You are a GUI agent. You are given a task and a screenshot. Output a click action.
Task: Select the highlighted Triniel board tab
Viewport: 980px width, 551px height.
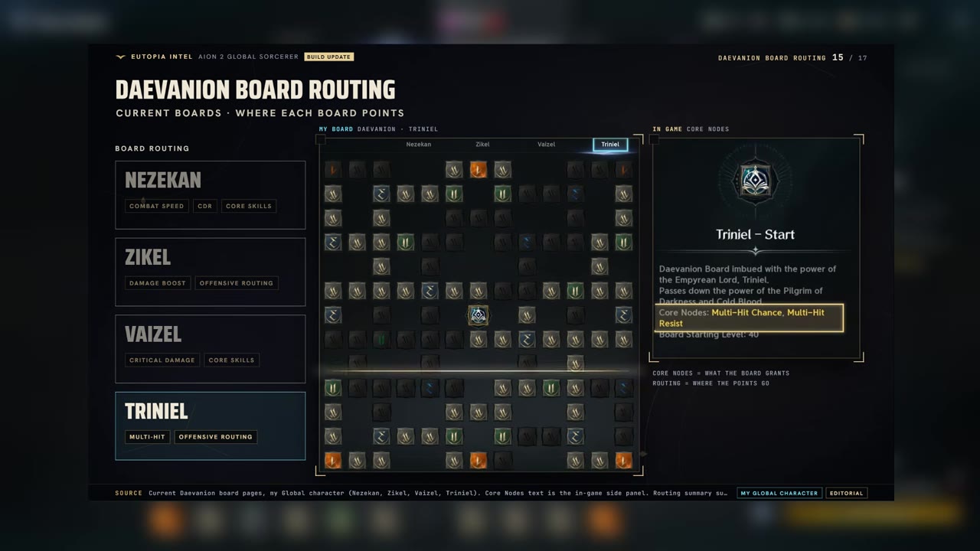pos(610,144)
